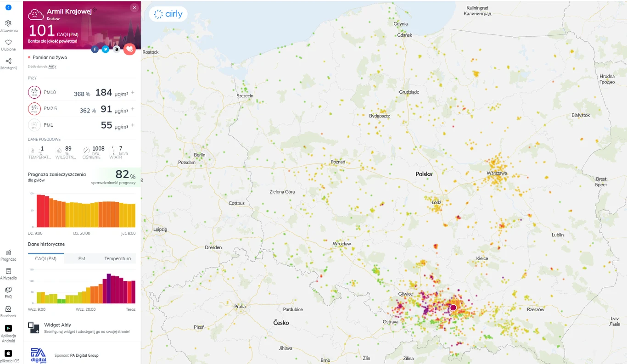Click the wind direction compass icon
Screen dimensions: 627x364
pos(114,150)
